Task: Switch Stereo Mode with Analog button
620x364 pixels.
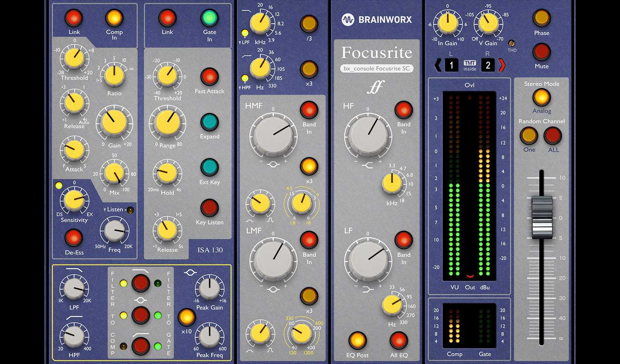Action: (541, 97)
